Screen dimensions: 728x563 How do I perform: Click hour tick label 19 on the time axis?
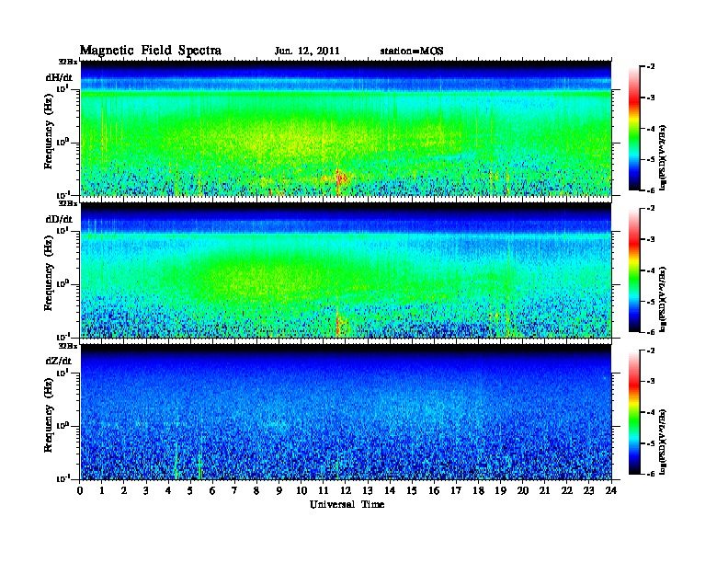(500, 491)
